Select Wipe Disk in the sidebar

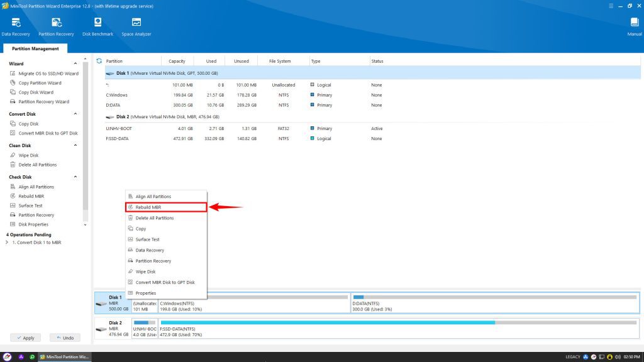[25, 155]
